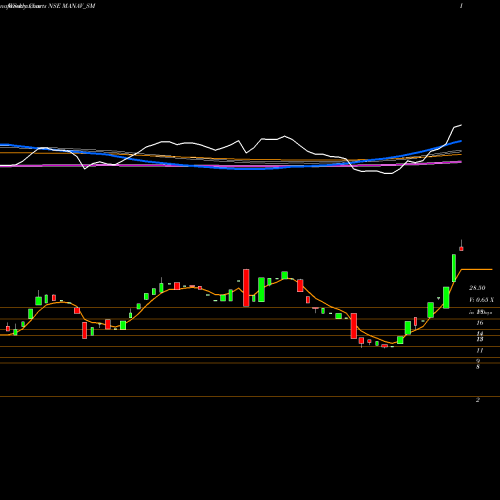Screen dimensions: 500x500
Task: Select the 8 price level label
Action: pyautogui.click(x=478, y=367)
